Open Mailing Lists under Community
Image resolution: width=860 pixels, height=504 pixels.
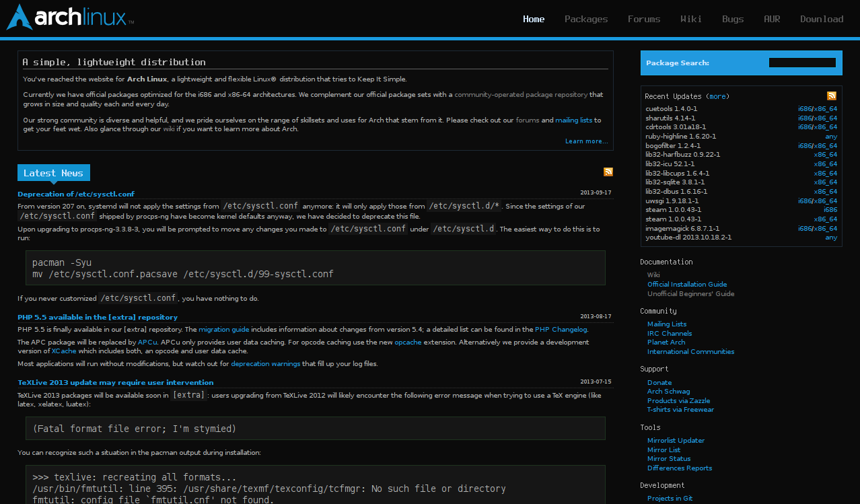666,324
